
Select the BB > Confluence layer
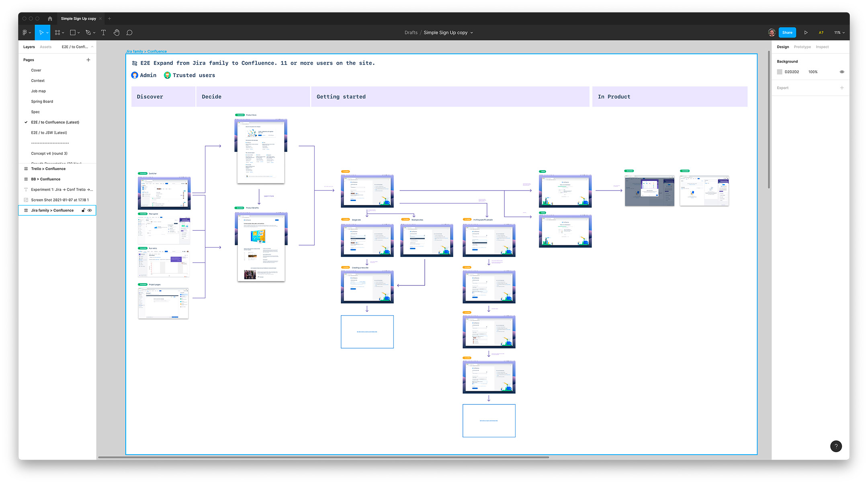[46, 179]
